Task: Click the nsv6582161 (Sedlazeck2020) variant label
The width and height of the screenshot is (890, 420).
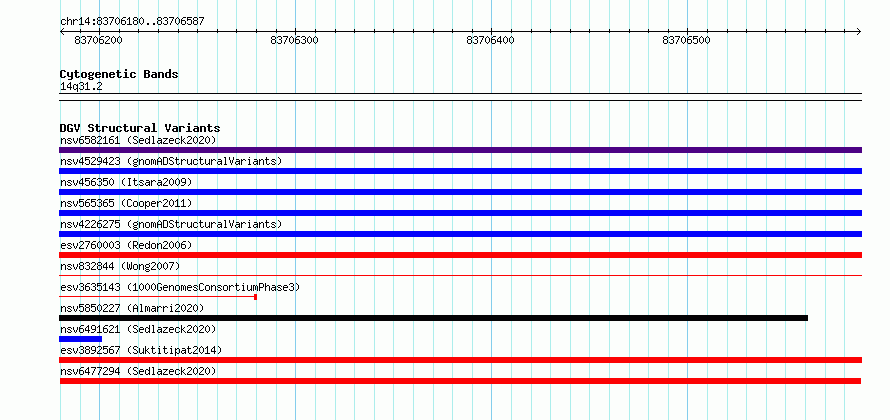Action: coord(138,140)
